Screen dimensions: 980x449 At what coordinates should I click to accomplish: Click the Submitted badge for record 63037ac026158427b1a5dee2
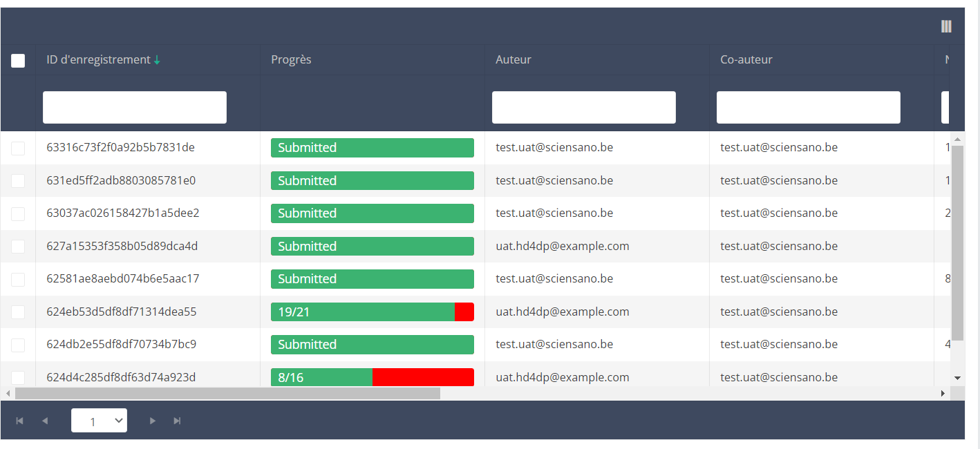(x=372, y=213)
